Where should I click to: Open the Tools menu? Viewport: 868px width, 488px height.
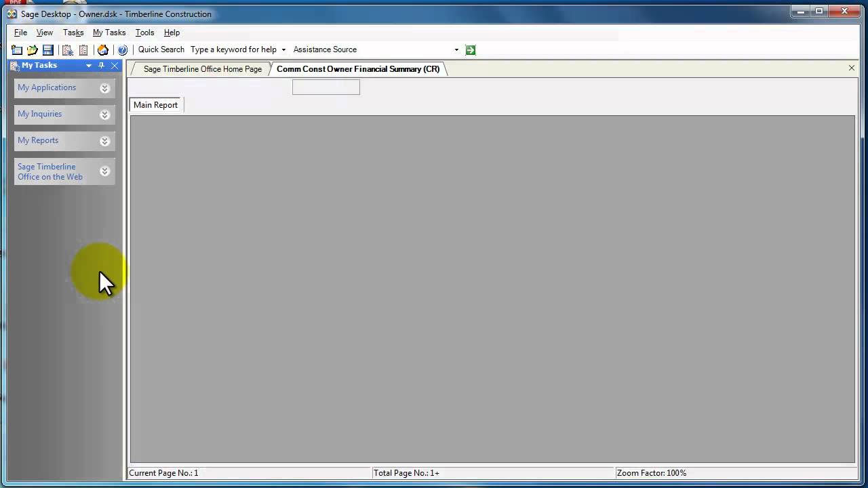click(144, 33)
